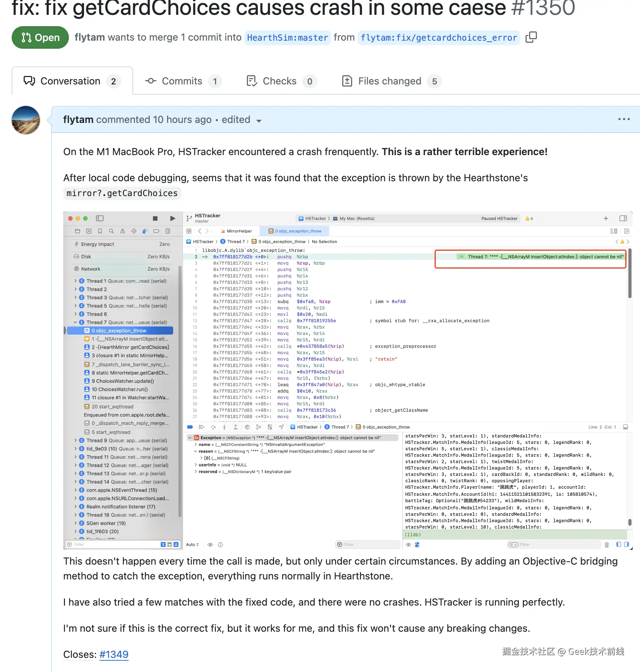Select the objc_exception_throw editor tab
The width and height of the screenshot is (640, 672).
[295, 231]
